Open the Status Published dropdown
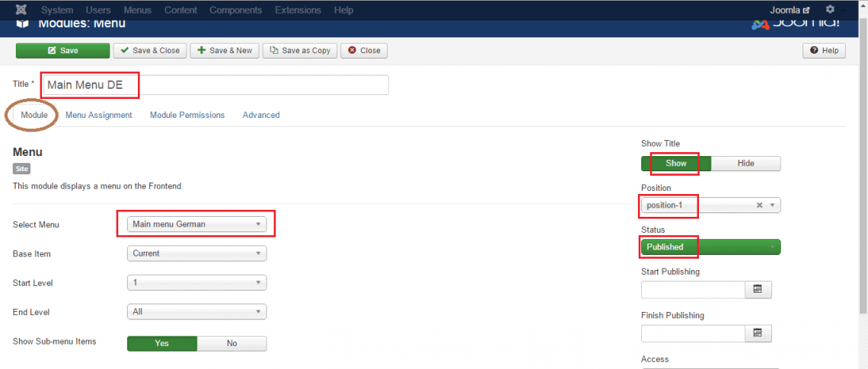868x369 pixels. [710, 247]
